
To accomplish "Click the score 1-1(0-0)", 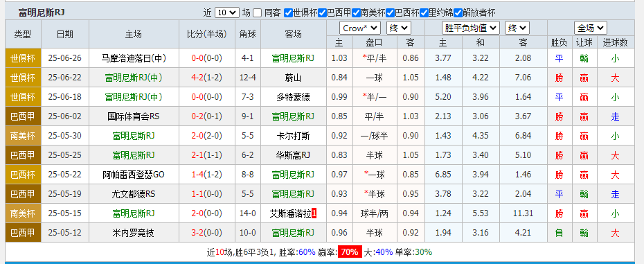I will coord(206,194).
